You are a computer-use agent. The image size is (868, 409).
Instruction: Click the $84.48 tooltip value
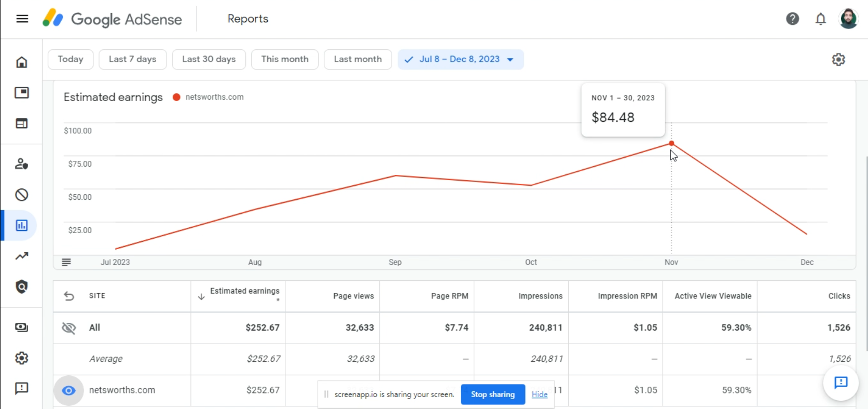click(613, 117)
